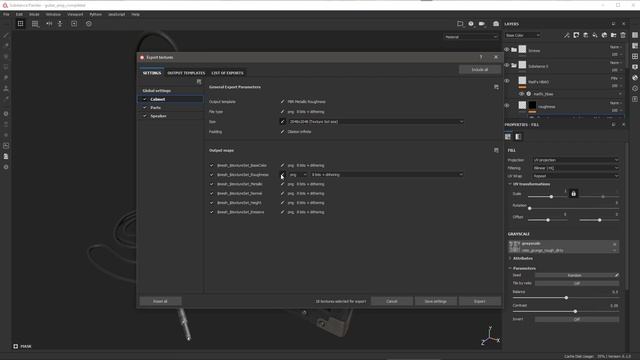Screen dimensions: 640x360
Task: Open the Filtering dropdown in Fill properties
Action: click(576, 168)
